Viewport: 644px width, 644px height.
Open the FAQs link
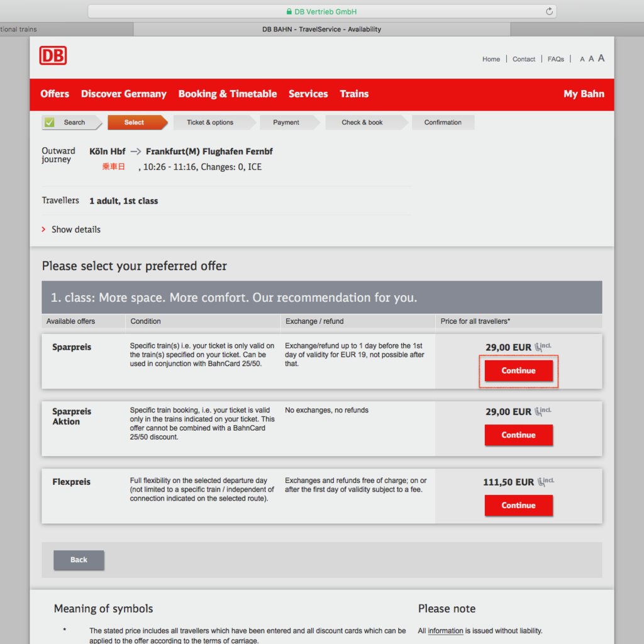(x=556, y=59)
